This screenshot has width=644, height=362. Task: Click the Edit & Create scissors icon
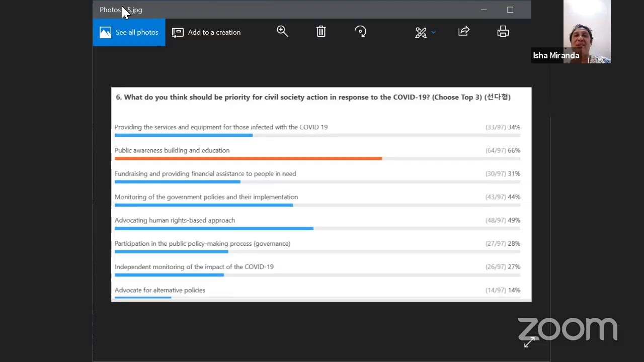click(421, 33)
